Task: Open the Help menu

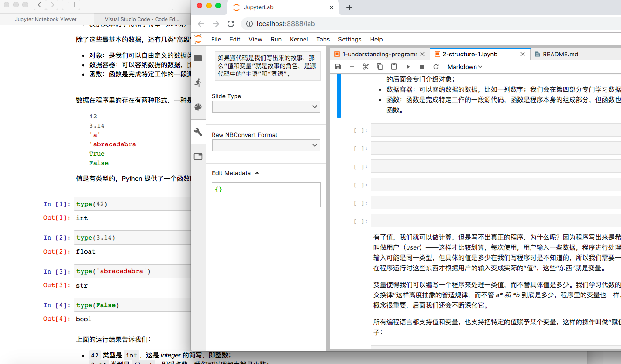Action: coord(376,39)
